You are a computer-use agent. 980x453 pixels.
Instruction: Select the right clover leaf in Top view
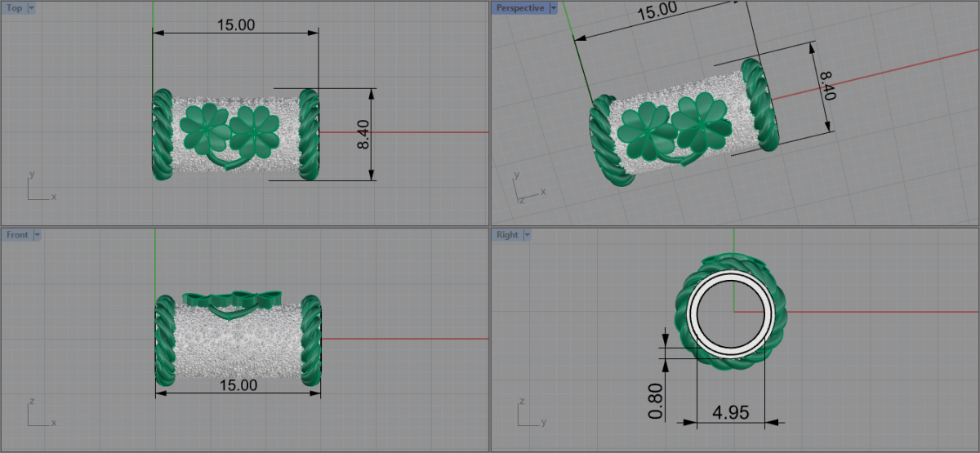(253, 131)
